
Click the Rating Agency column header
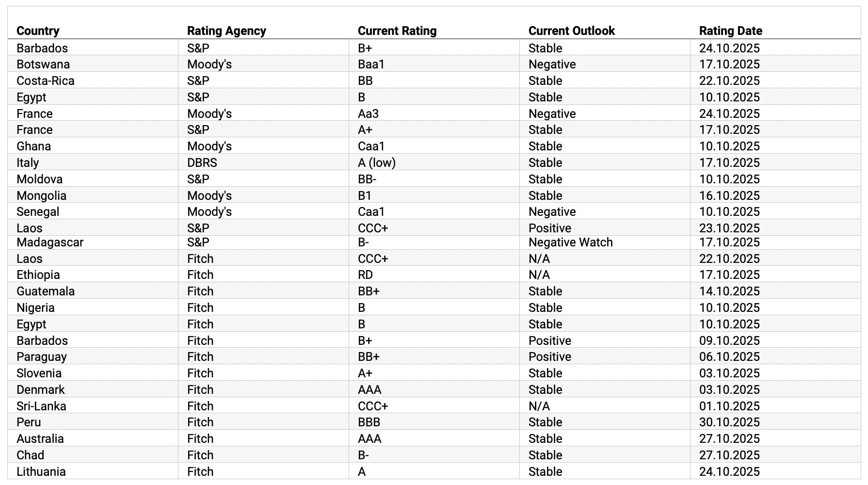tap(226, 31)
